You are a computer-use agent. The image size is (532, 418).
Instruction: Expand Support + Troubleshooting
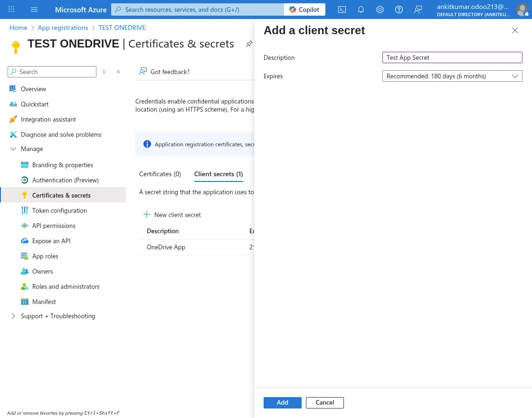[x=13, y=316]
